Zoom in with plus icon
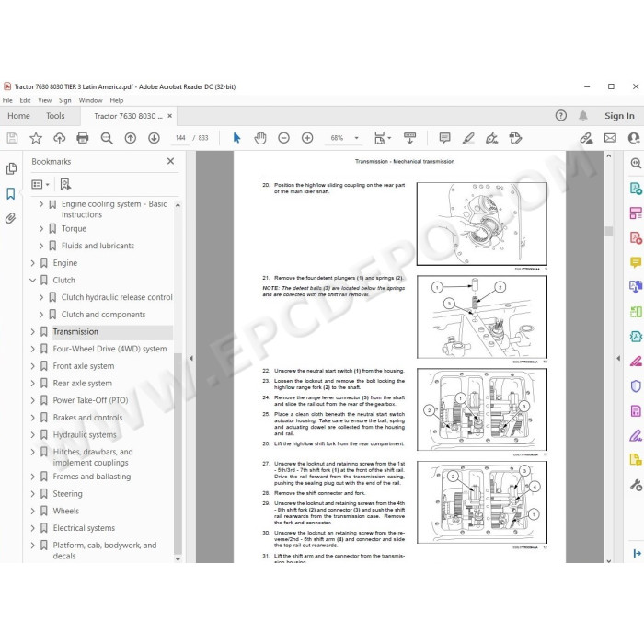This screenshot has width=644, height=644. click(x=307, y=138)
